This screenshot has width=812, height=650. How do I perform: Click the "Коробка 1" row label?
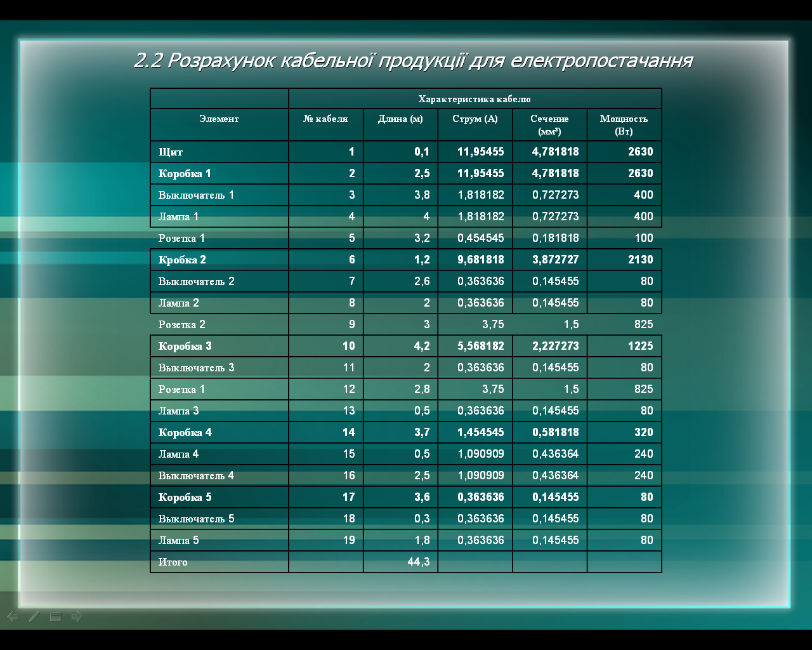[185, 174]
